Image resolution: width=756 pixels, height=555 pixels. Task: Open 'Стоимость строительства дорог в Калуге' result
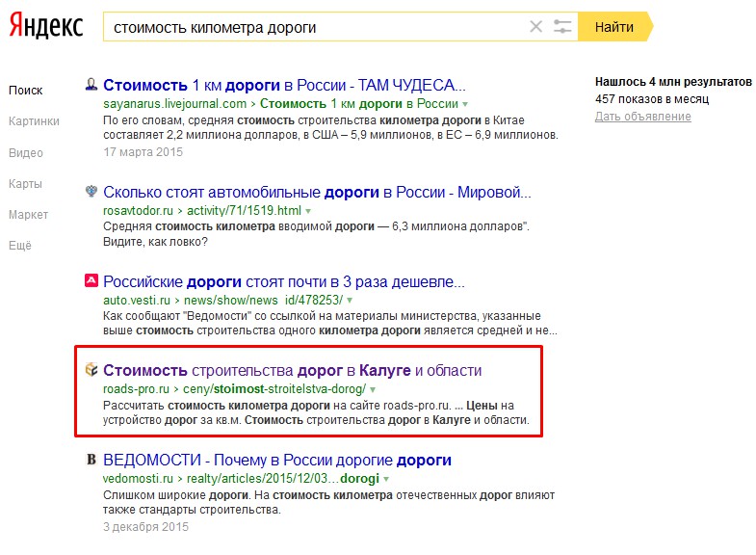[292, 370]
